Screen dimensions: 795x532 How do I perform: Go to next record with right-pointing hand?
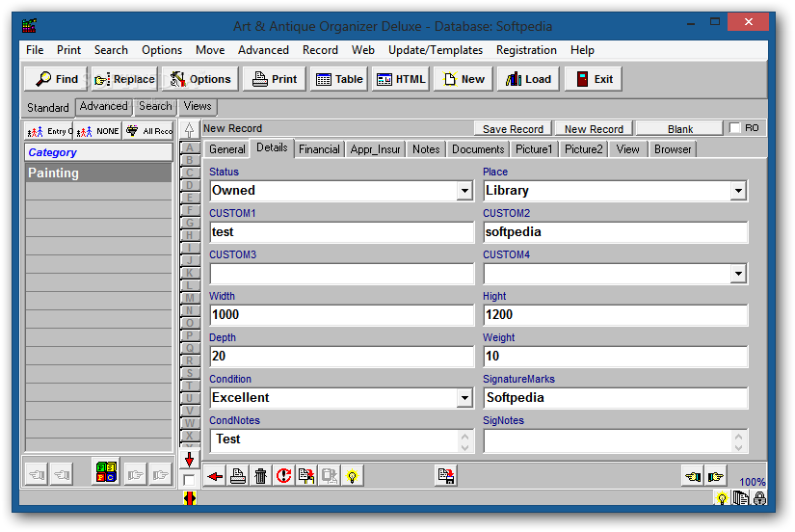coord(715,476)
